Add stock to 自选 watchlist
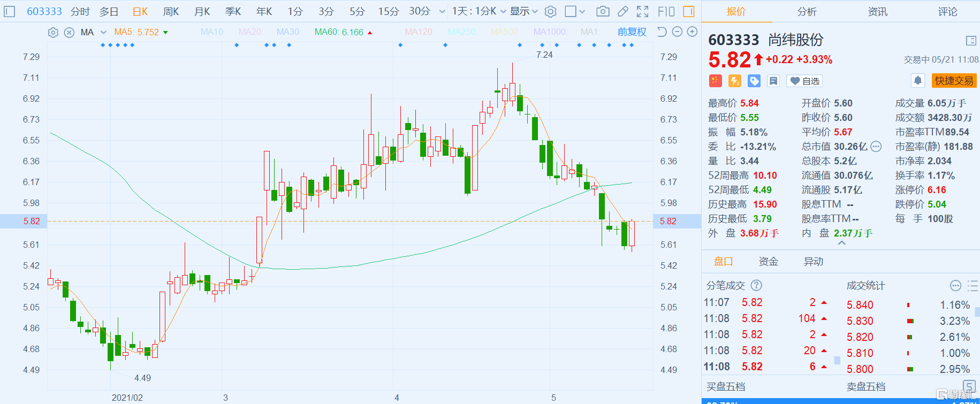This screenshot has width=980, height=404. (804, 81)
